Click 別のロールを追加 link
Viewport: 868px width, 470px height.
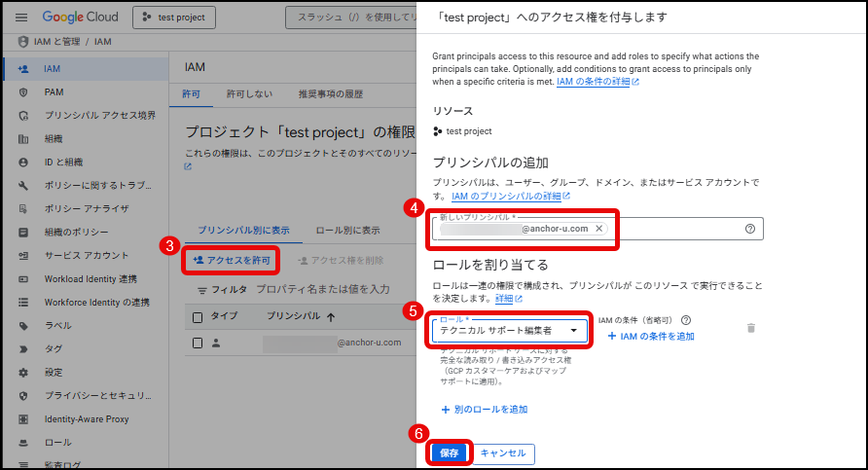click(x=484, y=410)
